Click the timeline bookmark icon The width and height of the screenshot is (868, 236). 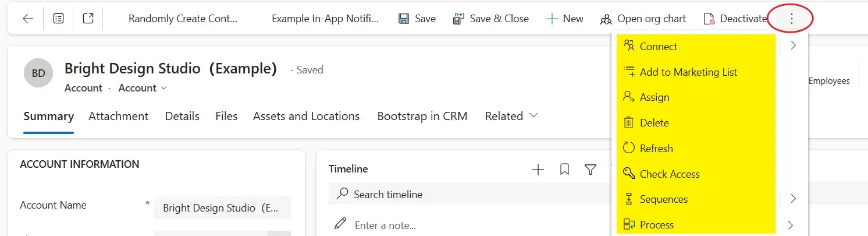coord(564,170)
